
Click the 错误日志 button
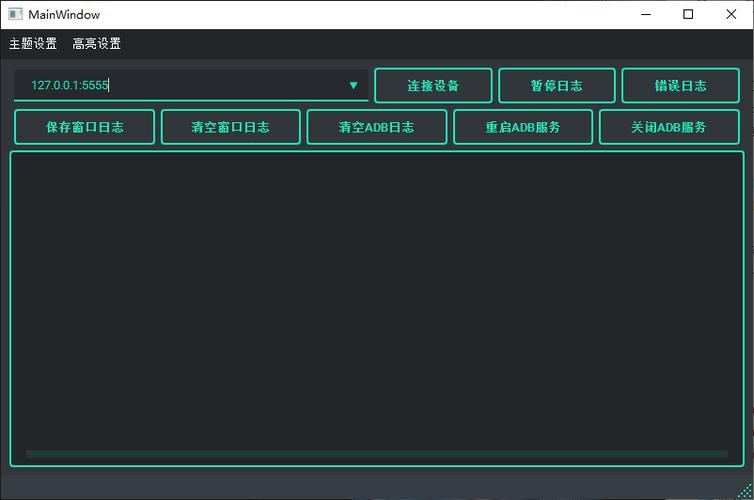tap(680, 86)
